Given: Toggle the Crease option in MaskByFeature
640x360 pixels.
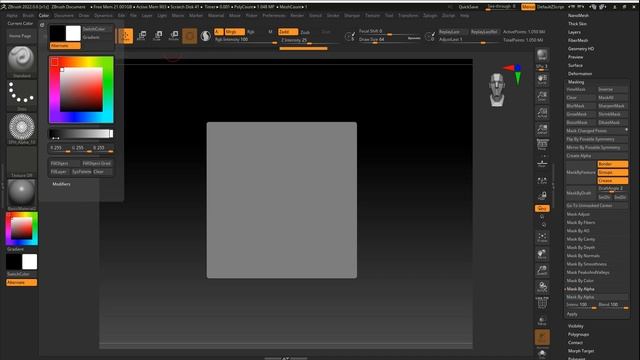Looking at the screenshot, I should point(613,180).
